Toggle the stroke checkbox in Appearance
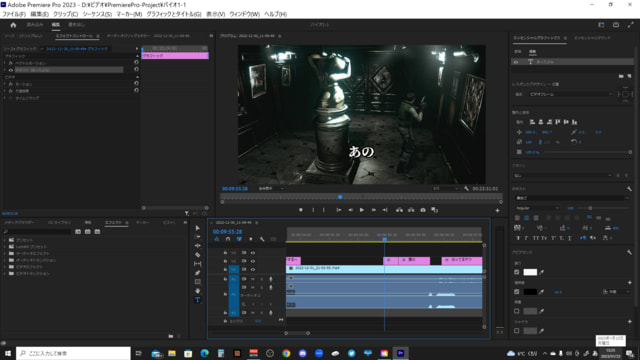The height and width of the screenshot is (360, 640). point(517,292)
